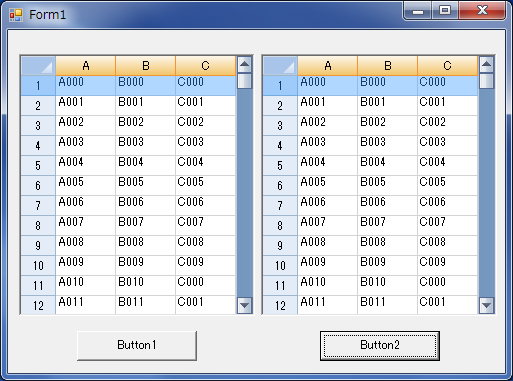Click the left grid's scrollbar thumb
Image resolution: width=513 pixels, height=381 pixels.
245,81
